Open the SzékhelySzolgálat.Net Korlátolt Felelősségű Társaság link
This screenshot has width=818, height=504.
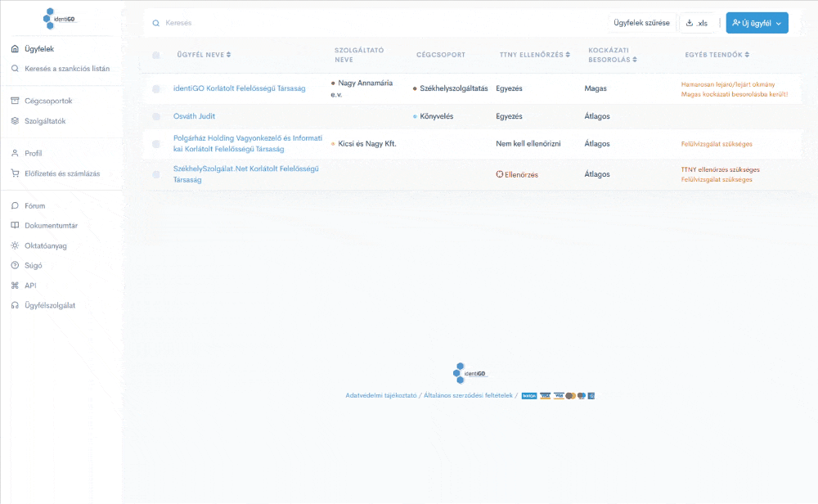pyautogui.click(x=245, y=174)
